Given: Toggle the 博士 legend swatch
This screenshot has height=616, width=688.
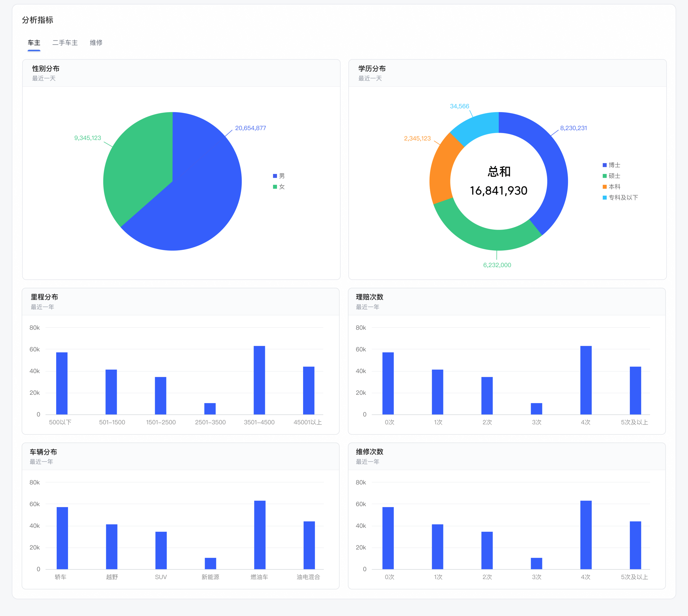Looking at the screenshot, I should pos(604,165).
